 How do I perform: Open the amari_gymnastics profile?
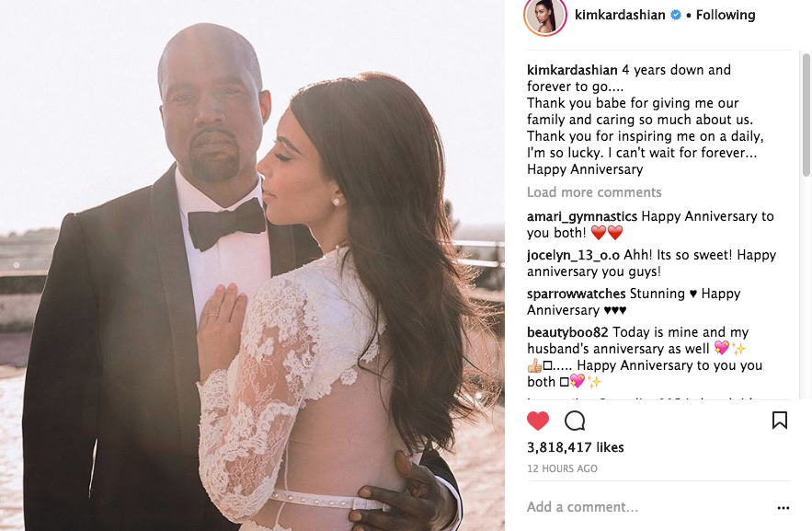coord(581,216)
